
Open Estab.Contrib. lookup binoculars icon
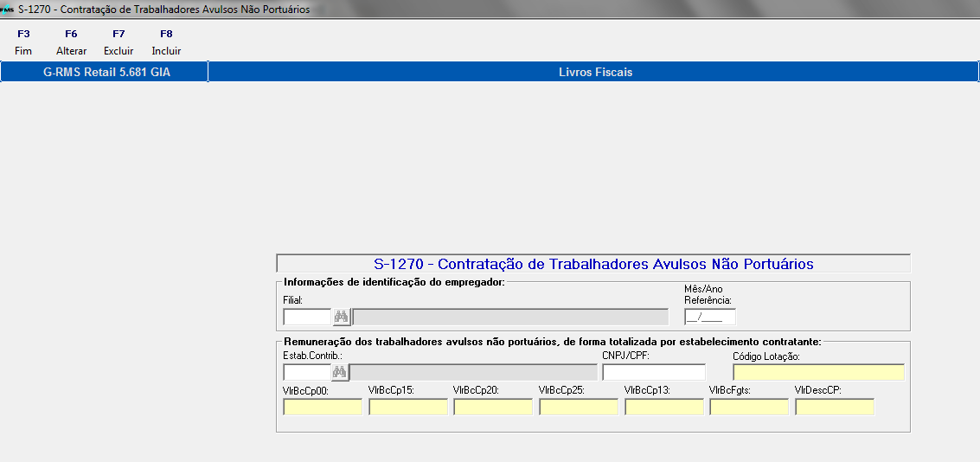coord(339,372)
